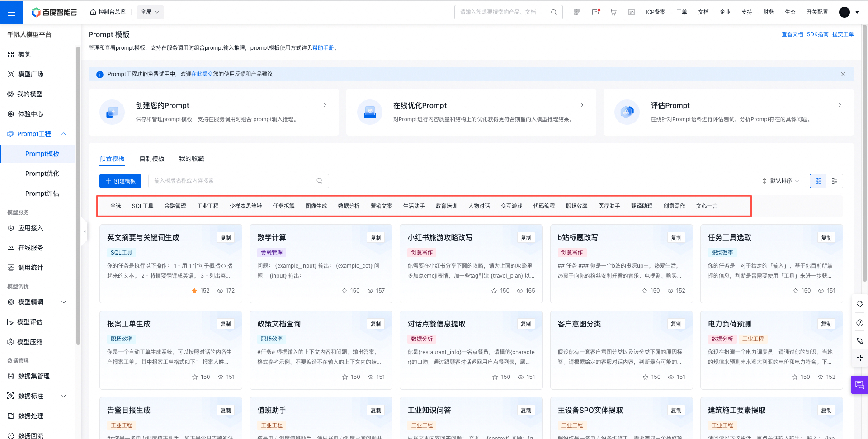Viewport: 868px width, 439px height.
Task: Select the 金融管理 category filter
Action: point(175,206)
